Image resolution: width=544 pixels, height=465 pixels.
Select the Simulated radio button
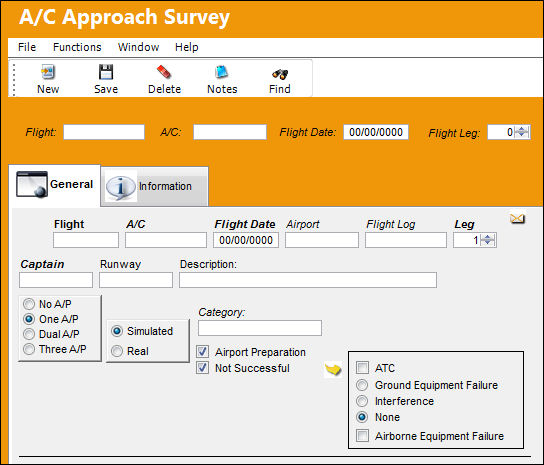(x=117, y=331)
